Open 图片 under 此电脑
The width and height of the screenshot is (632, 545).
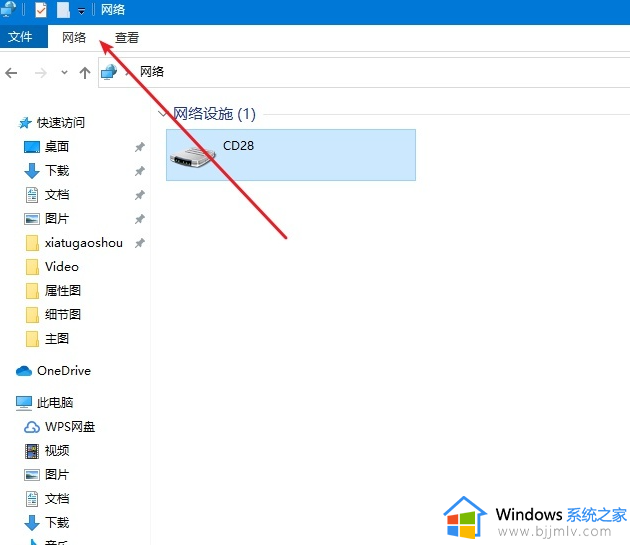57,474
